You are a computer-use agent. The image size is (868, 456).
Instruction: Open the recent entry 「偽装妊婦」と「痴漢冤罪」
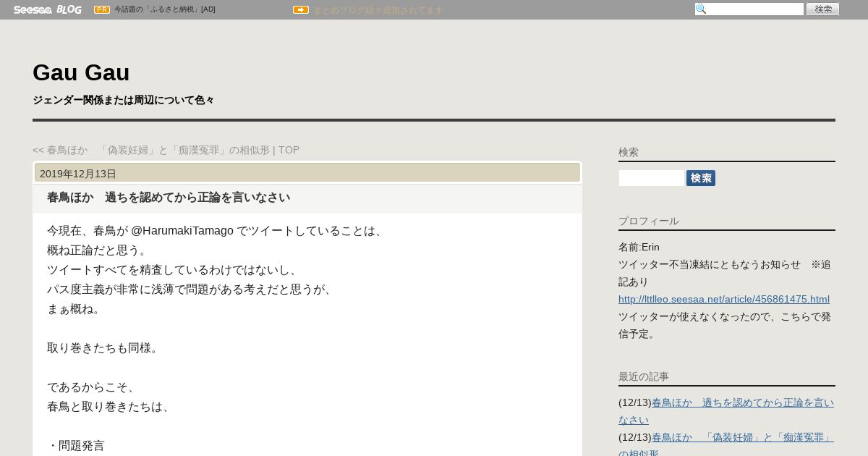(726, 446)
